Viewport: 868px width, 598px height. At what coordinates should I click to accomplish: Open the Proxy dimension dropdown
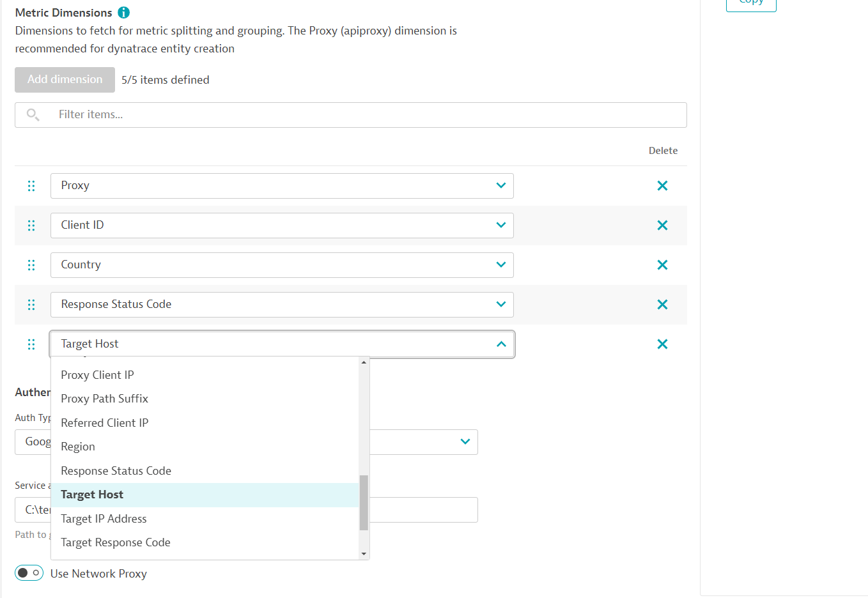point(282,186)
